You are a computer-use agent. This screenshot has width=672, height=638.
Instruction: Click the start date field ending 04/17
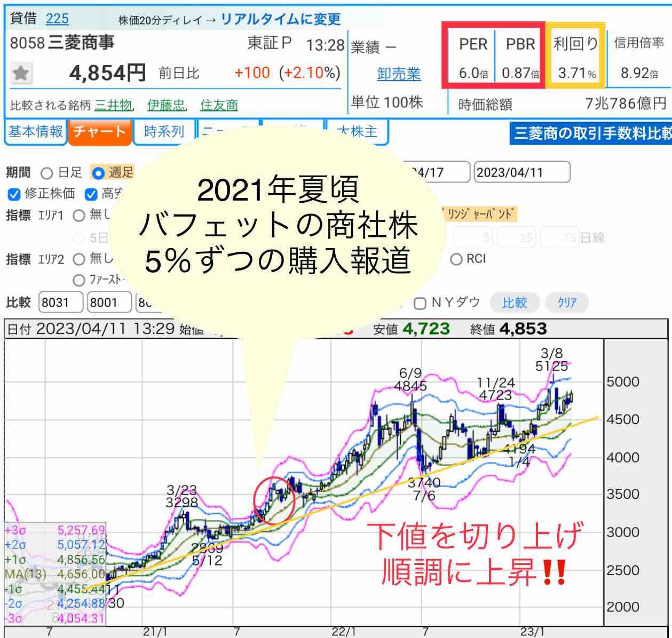(435, 172)
